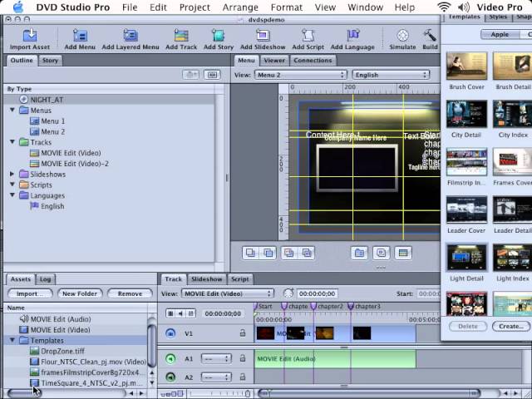The height and width of the screenshot is (399, 532).
Task: Switch to the Connections tab
Action: [x=313, y=61]
